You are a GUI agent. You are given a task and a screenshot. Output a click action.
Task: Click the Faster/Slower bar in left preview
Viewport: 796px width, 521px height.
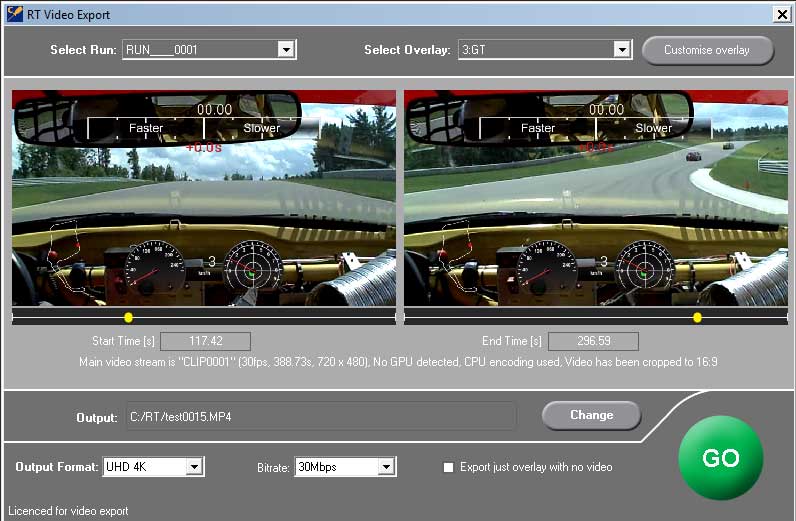(204, 128)
